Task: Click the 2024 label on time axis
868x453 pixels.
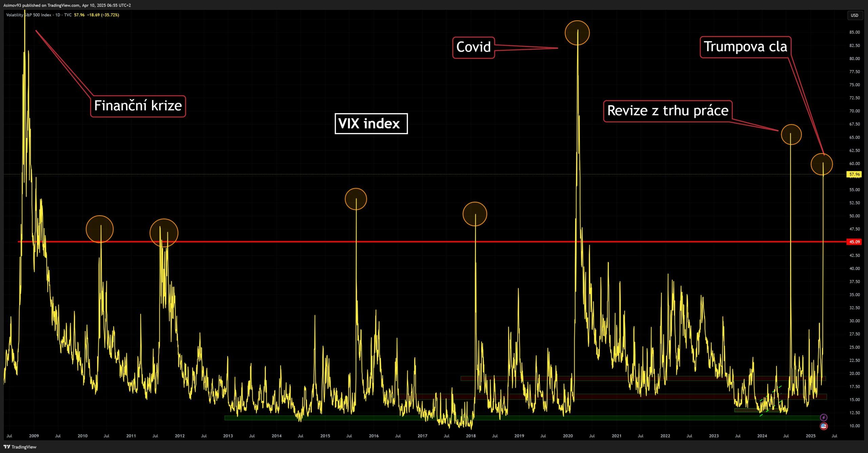Action: [762, 436]
